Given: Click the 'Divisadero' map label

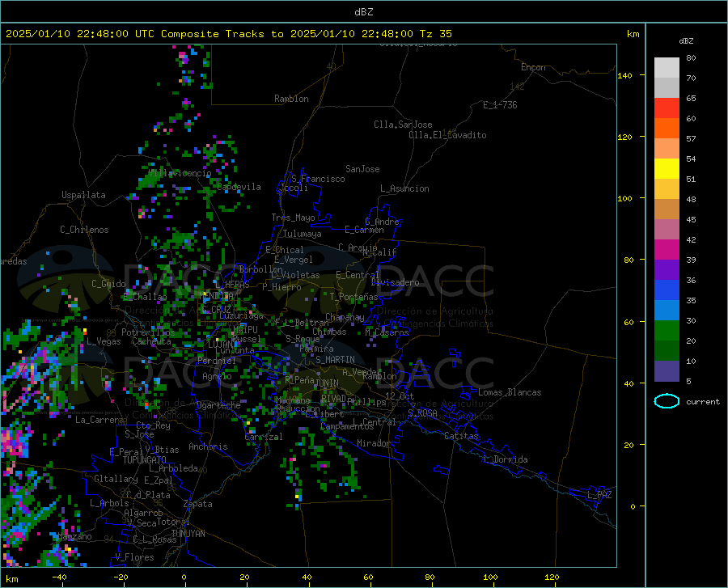Looking at the screenshot, I should point(395,282).
